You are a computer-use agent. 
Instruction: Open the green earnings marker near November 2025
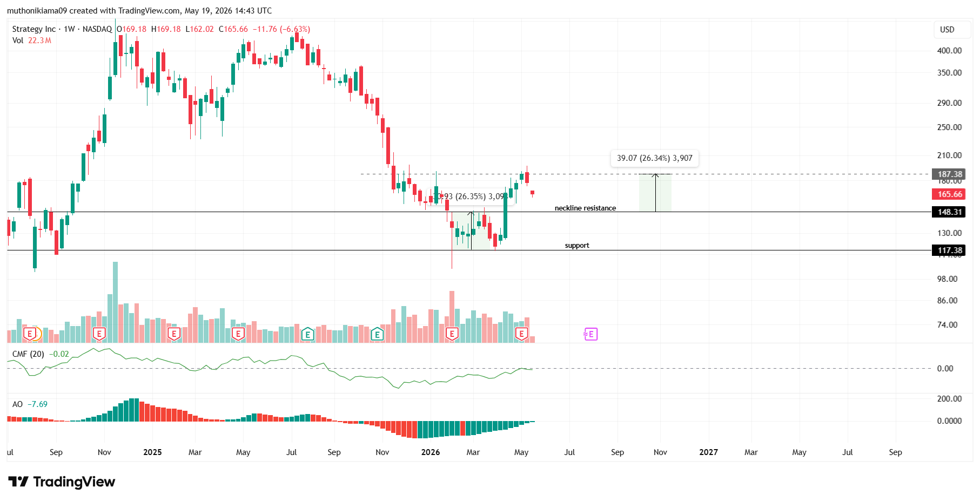377,334
